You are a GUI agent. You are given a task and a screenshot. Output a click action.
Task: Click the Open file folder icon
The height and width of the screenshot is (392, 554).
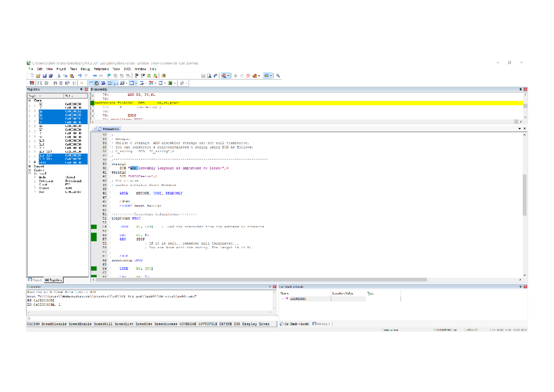click(x=38, y=76)
